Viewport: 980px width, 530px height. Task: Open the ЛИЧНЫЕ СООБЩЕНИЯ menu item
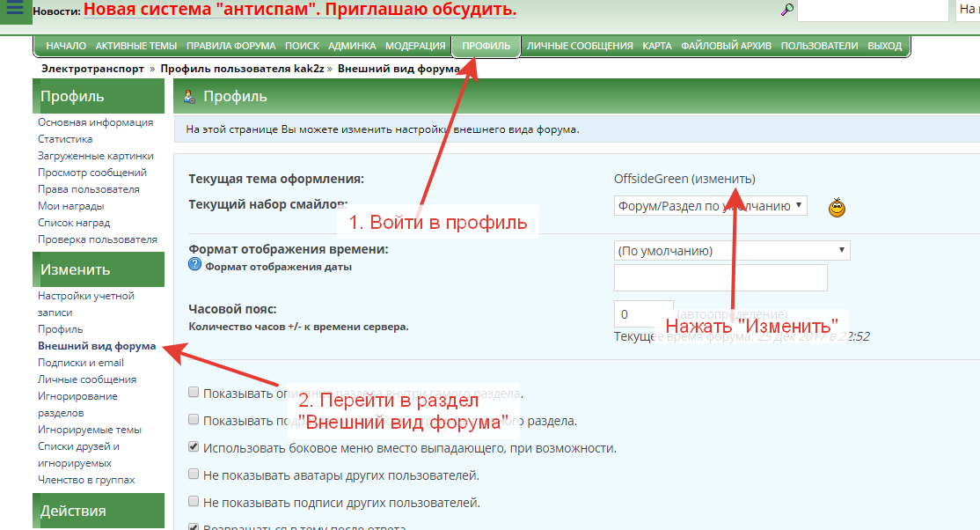pyautogui.click(x=580, y=46)
